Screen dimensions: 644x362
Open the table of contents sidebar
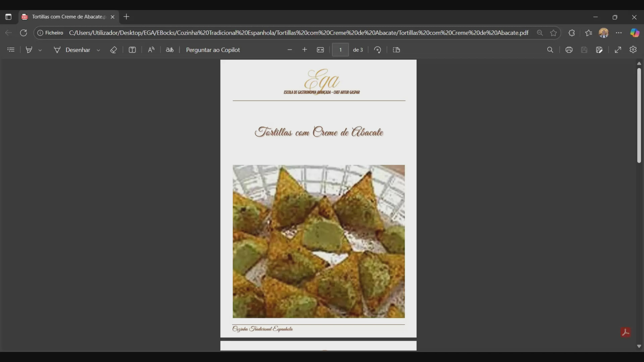11,50
